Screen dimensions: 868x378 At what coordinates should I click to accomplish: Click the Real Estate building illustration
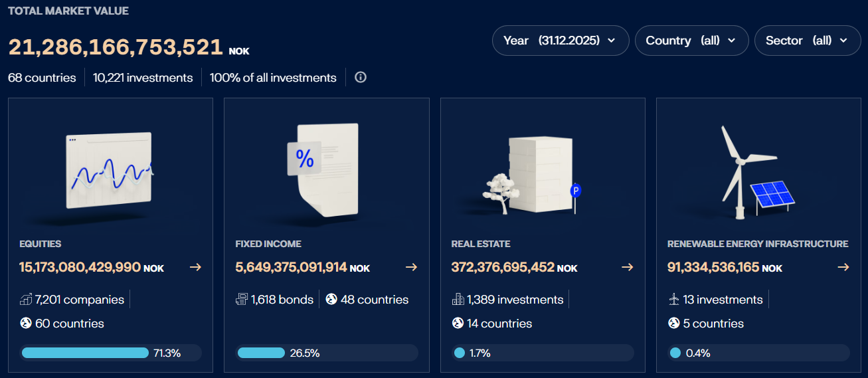(x=538, y=174)
